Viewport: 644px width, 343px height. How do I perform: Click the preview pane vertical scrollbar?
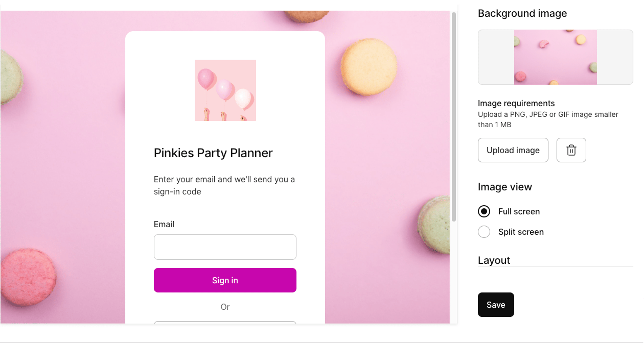pos(454,117)
